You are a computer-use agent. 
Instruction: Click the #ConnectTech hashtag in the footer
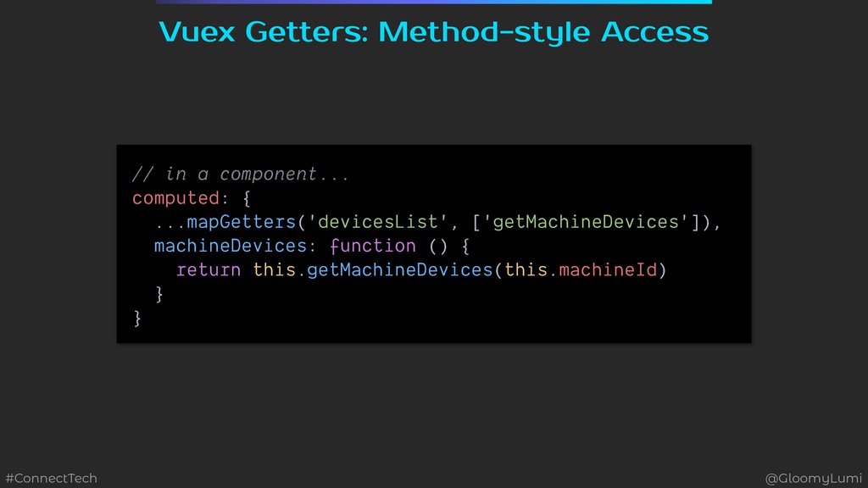[51, 478]
